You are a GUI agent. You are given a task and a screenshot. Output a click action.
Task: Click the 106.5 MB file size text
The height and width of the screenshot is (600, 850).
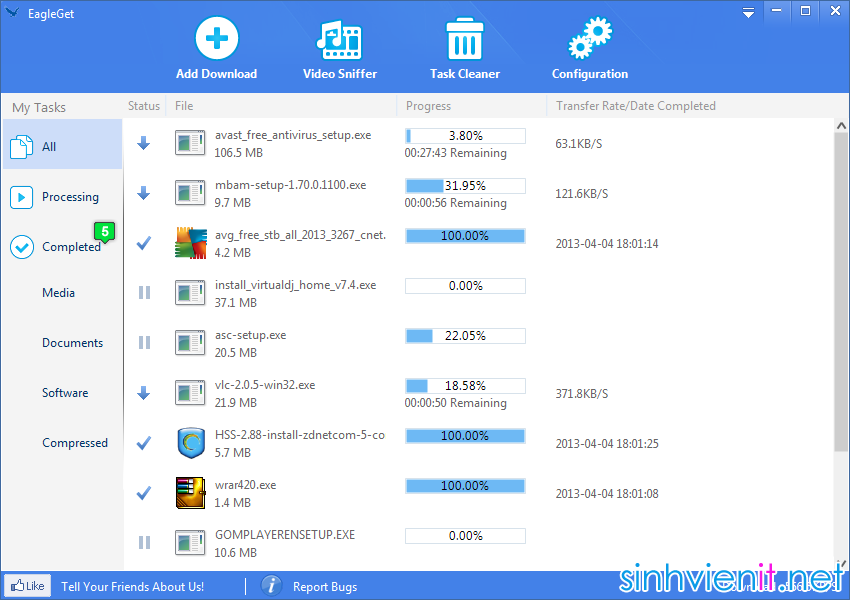pyautogui.click(x=239, y=153)
